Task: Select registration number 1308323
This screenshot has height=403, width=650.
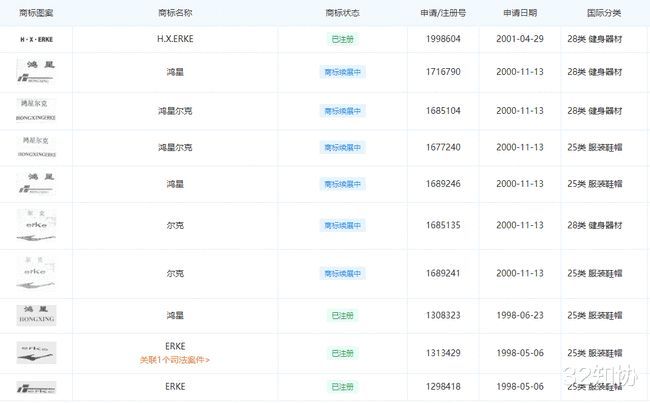Action: (x=443, y=316)
